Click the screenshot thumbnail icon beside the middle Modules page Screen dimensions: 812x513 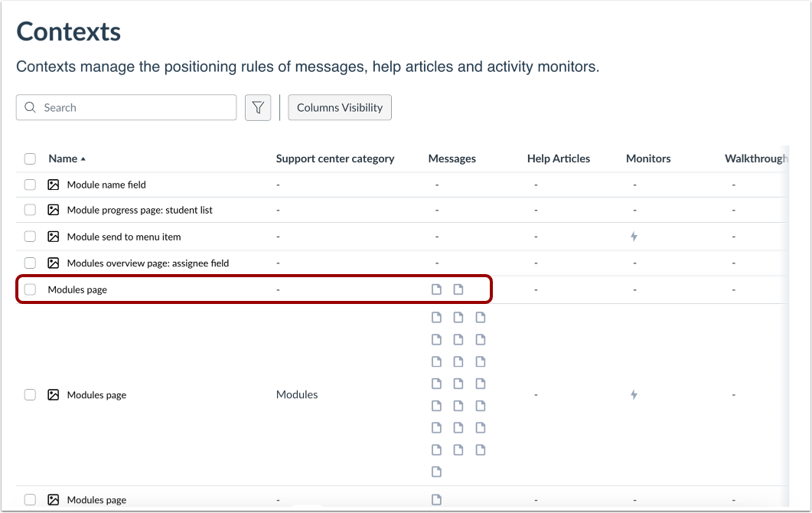(53, 394)
